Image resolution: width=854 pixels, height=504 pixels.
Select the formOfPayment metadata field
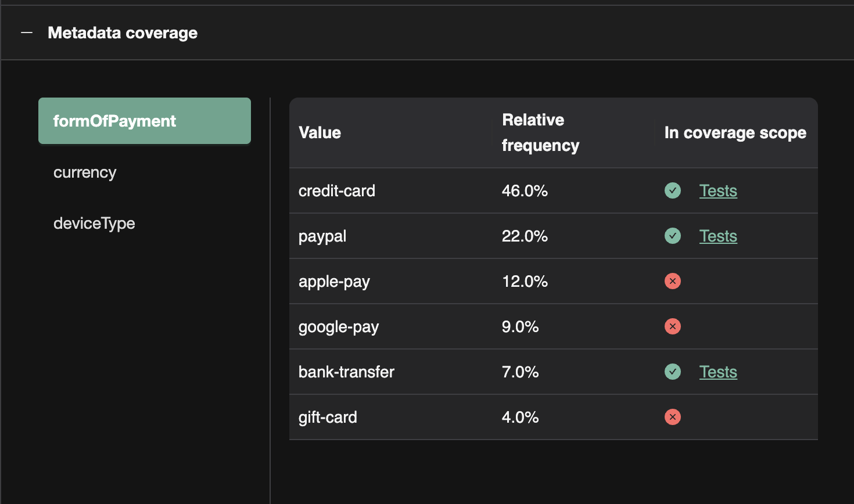(x=114, y=121)
